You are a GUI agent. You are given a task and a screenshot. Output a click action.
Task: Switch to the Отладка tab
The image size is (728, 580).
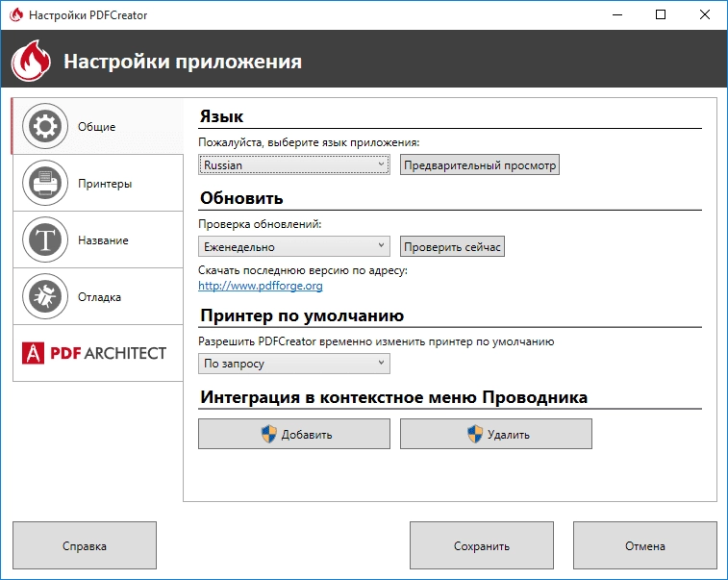[99, 297]
